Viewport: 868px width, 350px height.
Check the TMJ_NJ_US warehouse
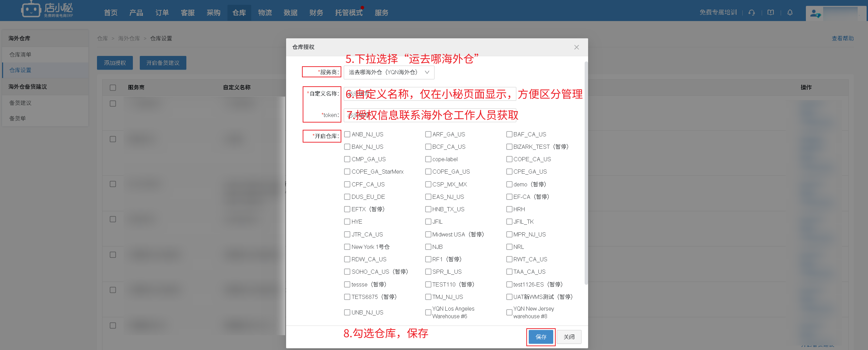tap(428, 297)
